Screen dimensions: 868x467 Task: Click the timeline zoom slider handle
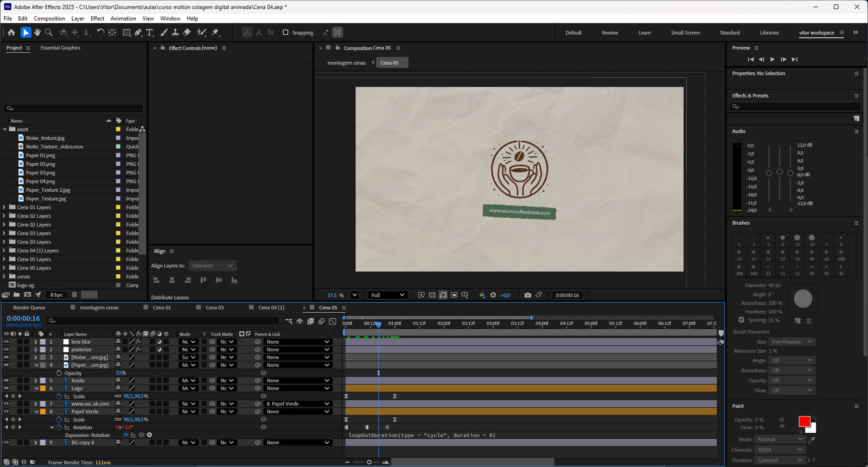[x=369, y=462]
